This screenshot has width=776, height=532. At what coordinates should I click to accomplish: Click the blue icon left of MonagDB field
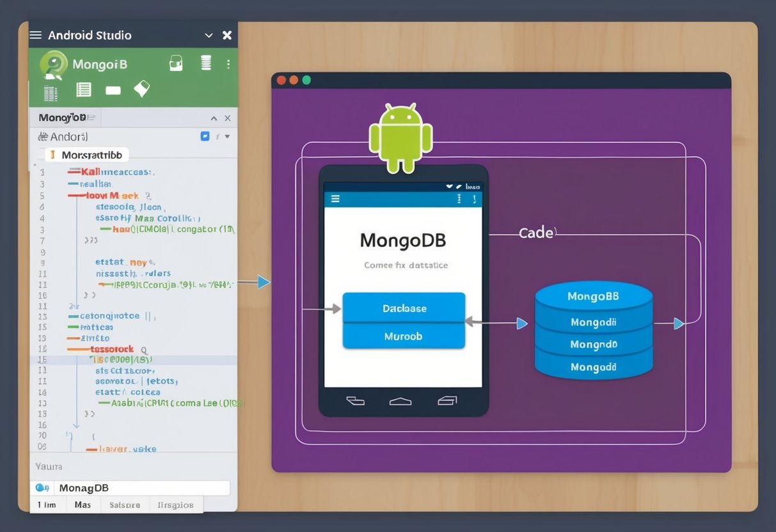[x=42, y=488]
